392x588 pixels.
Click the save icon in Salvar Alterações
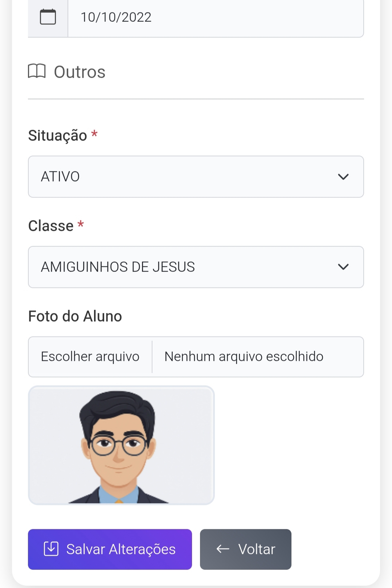tap(51, 549)
